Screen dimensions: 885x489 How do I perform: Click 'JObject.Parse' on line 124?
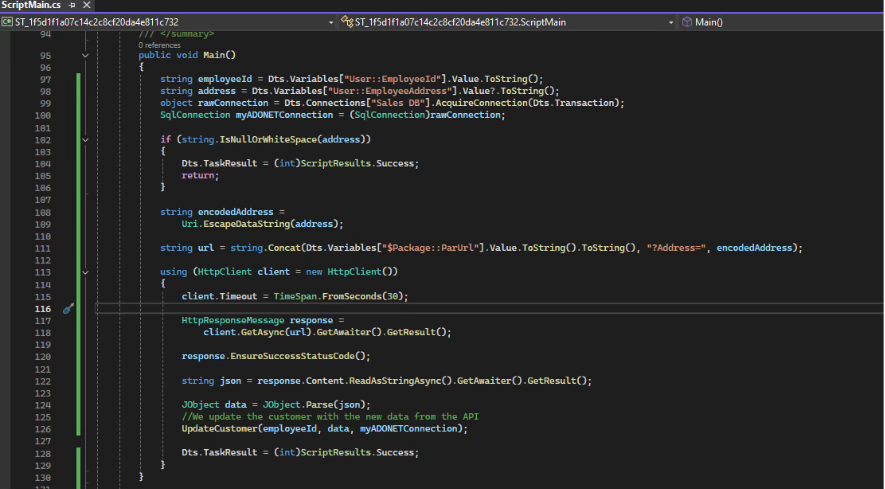point(297,404)
